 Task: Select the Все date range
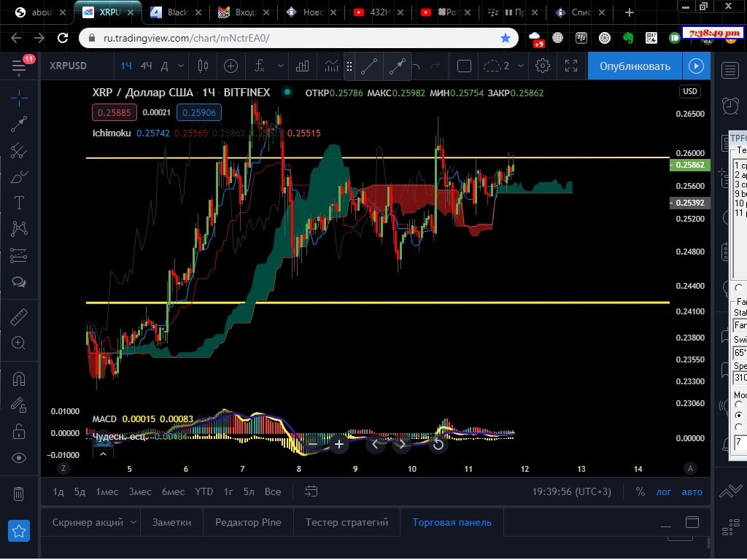pyautogui.click(x=273, y=491)
